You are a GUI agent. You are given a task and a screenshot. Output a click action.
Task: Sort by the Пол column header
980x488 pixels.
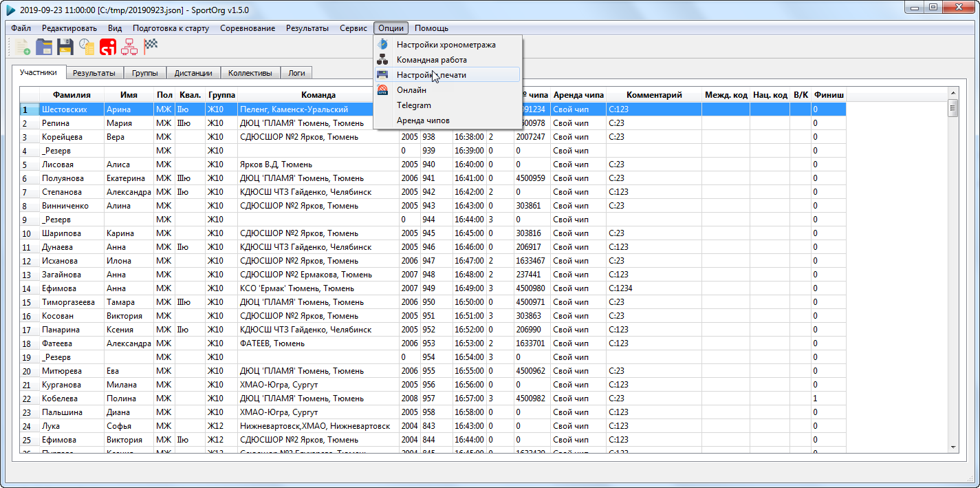[x=164, y=95]
